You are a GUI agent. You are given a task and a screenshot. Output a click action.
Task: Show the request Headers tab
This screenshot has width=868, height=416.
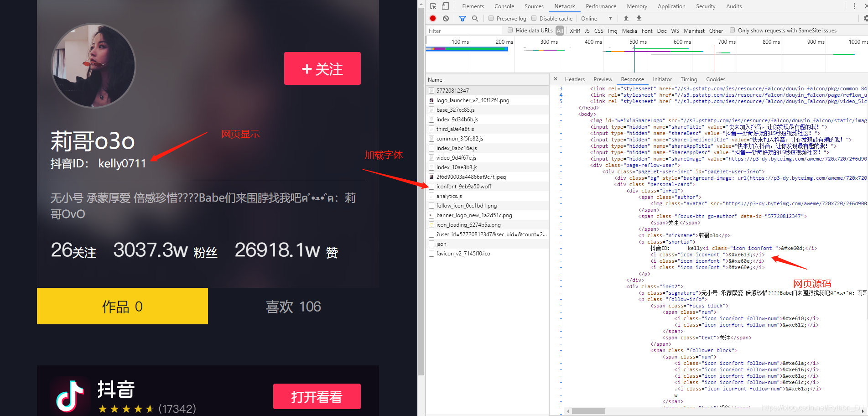(x=575, y=79)
